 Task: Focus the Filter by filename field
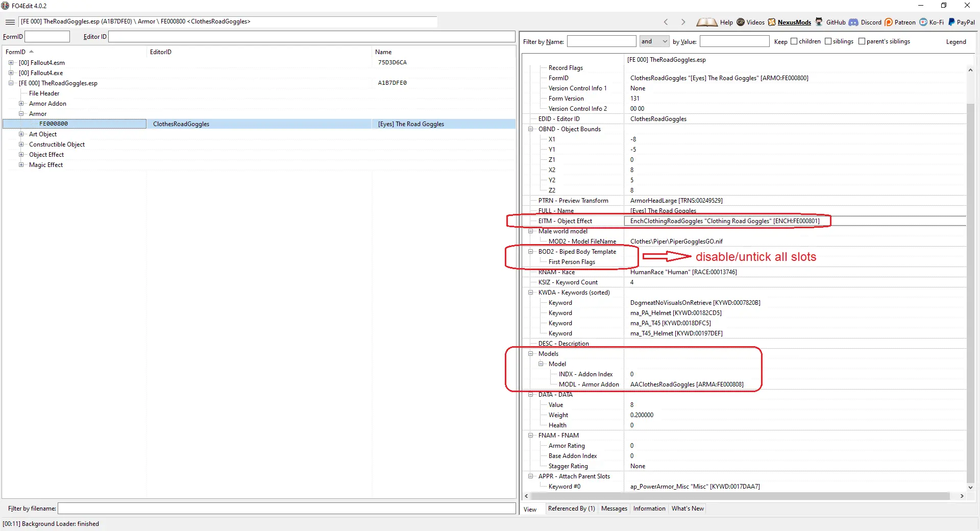coord(286,509)
